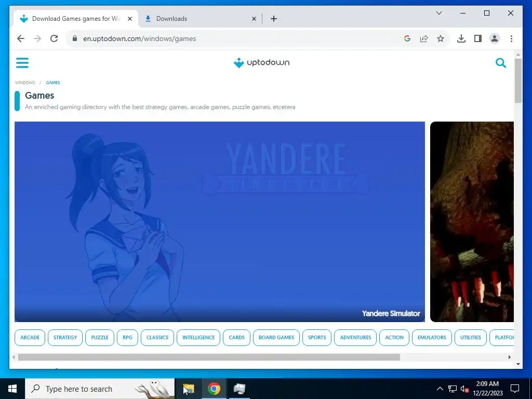Open the CLASSICS category

(157, 338)
